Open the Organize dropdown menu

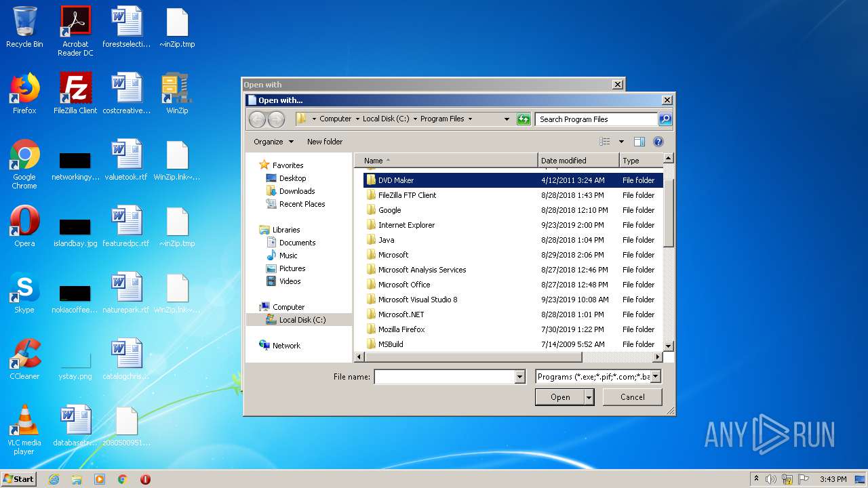tap(273, 142)
